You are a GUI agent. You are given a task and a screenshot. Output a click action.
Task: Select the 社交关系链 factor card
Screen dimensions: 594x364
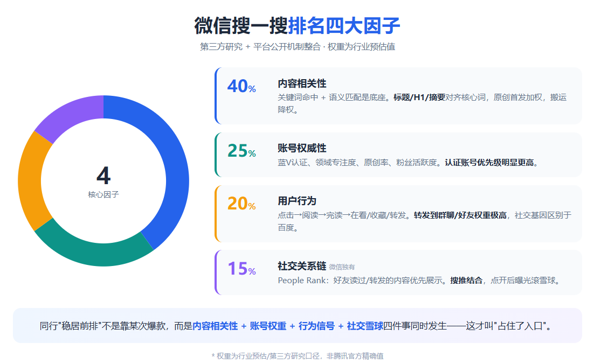[398, 272]
